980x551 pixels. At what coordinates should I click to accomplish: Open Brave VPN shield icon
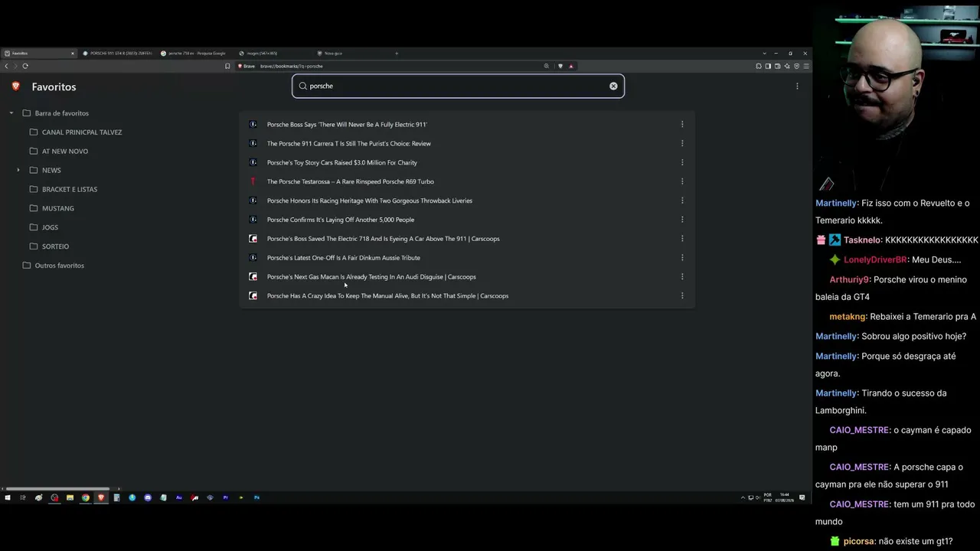pos(796,66)
